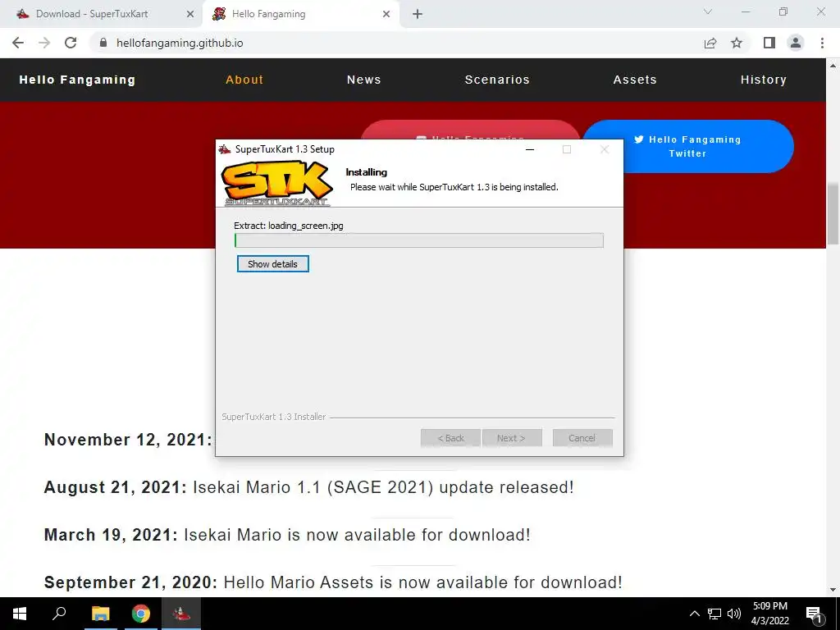Image resolution: width=840 pixels, height=630 pixels.
Task: Open the Chrome side panel
Action: (769, 43)
